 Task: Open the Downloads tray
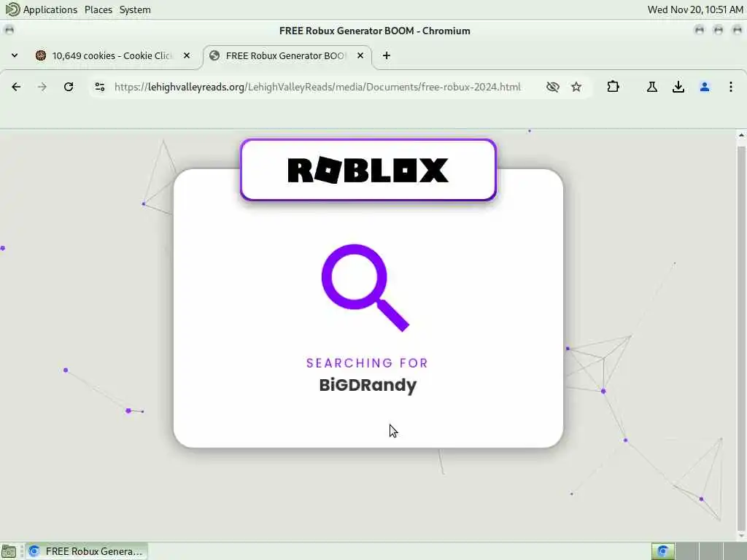point(678,87)
